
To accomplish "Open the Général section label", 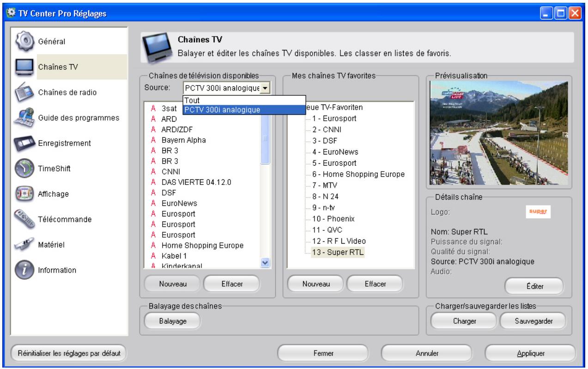I will coord(51,42).
